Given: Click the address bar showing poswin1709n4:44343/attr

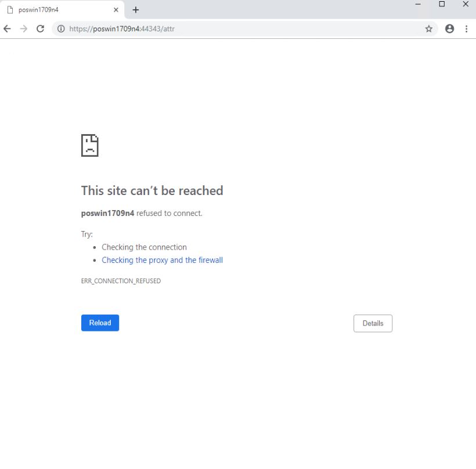Looking at the screenshot, I should (x=232, y=28).
